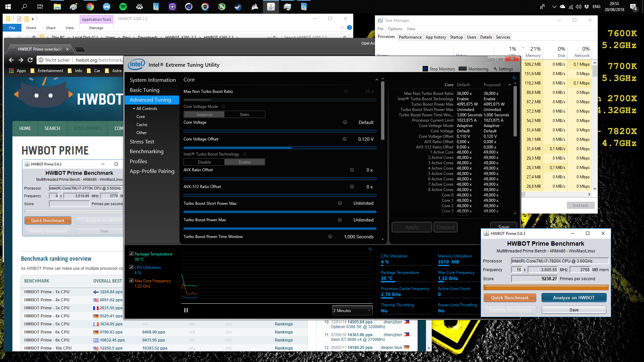
Task: Click the browser back arrow
Action: (11, 60)
